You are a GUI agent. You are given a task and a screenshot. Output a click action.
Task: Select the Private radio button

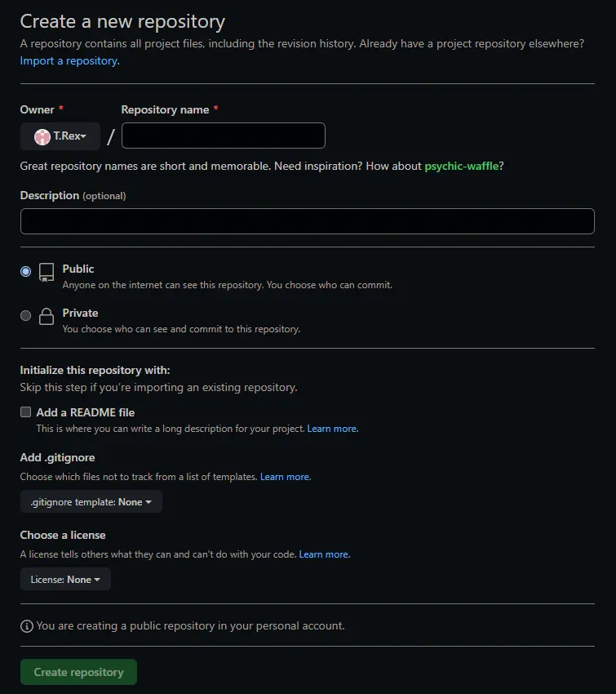(26, 315)
